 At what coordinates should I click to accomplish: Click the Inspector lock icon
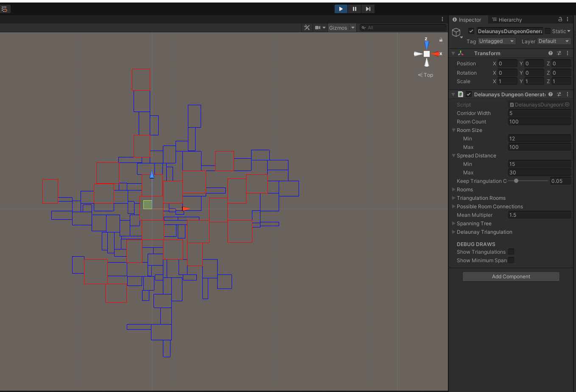[560, 20]
